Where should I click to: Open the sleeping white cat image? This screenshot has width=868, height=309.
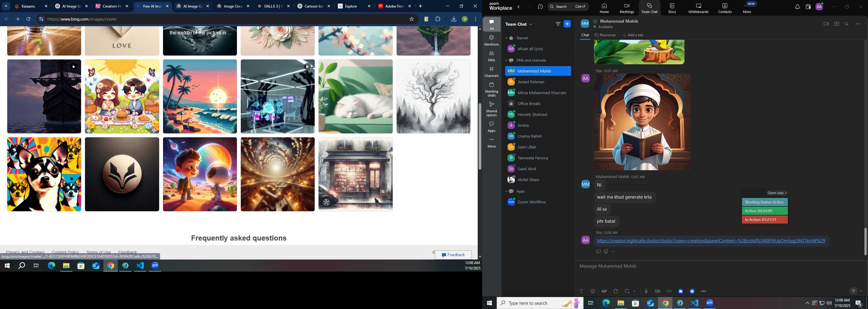tap(356, 97)
